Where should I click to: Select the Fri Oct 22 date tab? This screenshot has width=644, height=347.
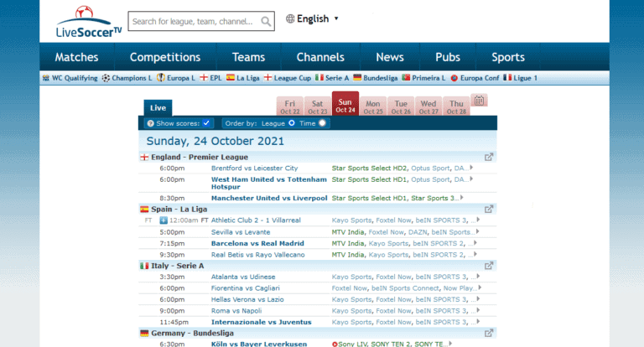[290, 106]
